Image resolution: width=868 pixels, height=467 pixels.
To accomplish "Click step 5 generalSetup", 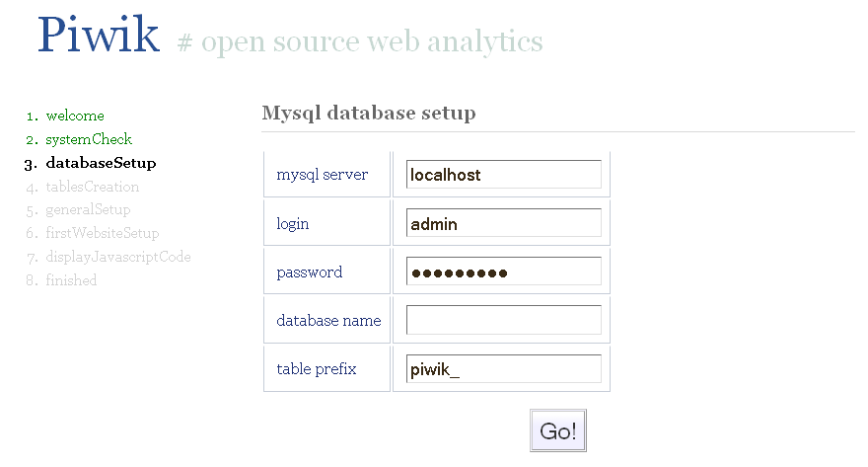I will 88,210.
